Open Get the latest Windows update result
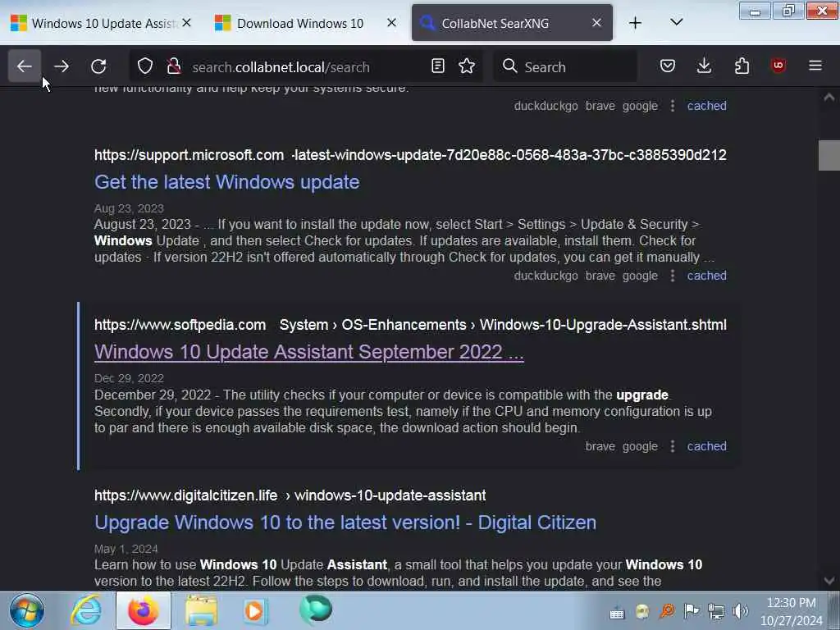This screenshot has height=630, width=840. (226, 182)
